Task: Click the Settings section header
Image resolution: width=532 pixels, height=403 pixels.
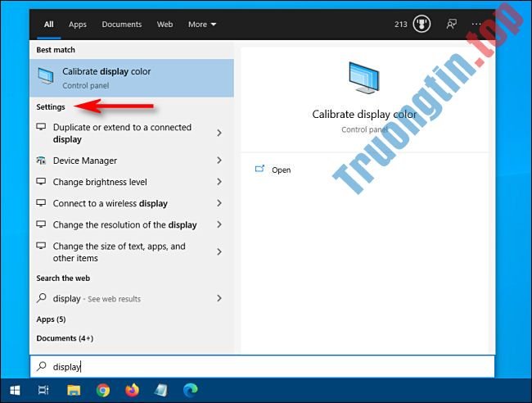Action: click(51, 107)
